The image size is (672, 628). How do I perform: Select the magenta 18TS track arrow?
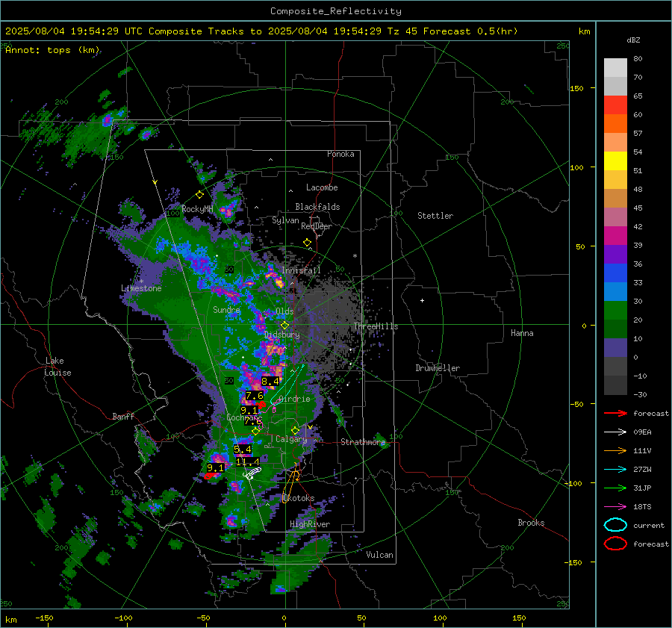(615, 507)
